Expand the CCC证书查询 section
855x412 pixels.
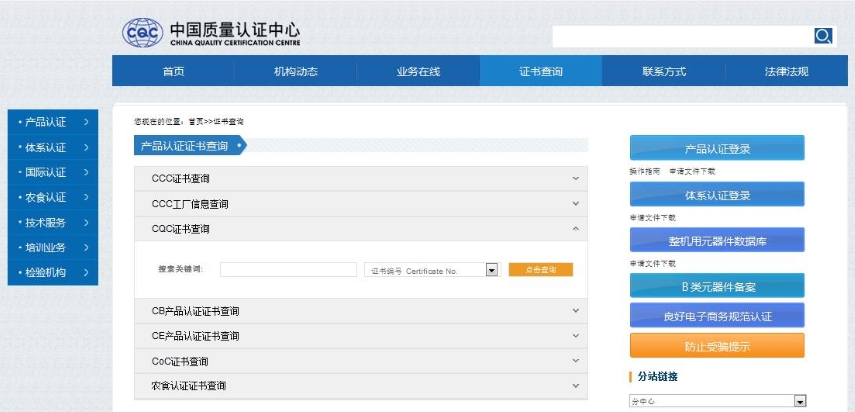[575, 179]
